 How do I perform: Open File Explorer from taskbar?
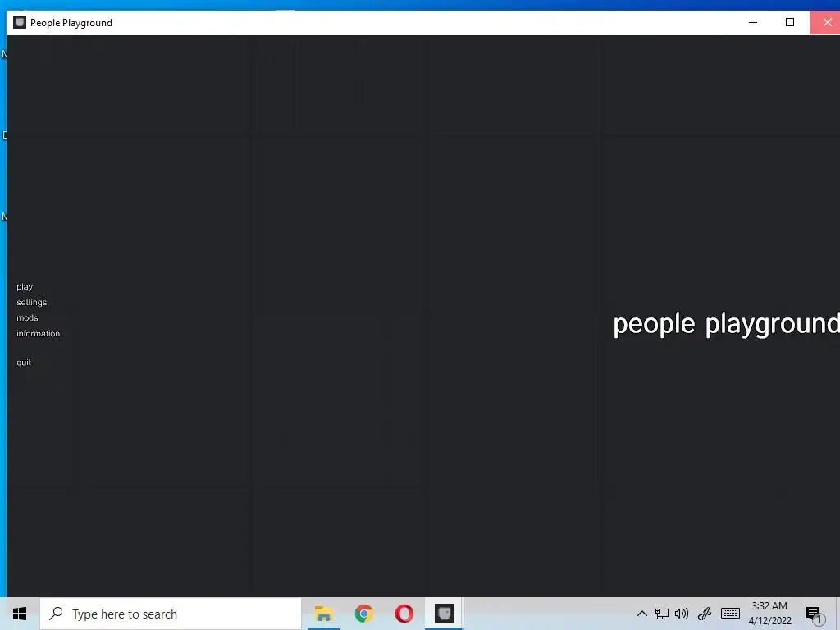[x=323, y=614]
